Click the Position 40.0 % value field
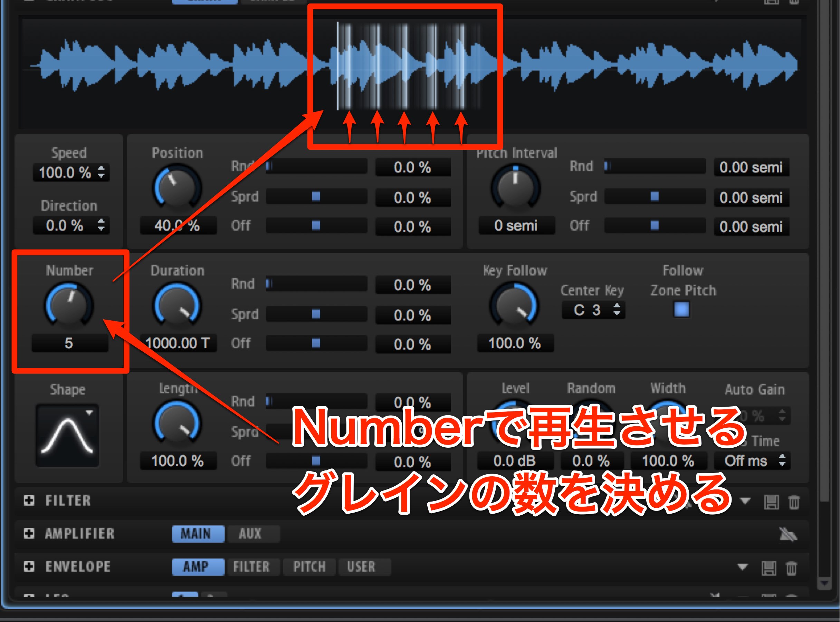Viewport: 840px width, 622px height. coord(178,225)
